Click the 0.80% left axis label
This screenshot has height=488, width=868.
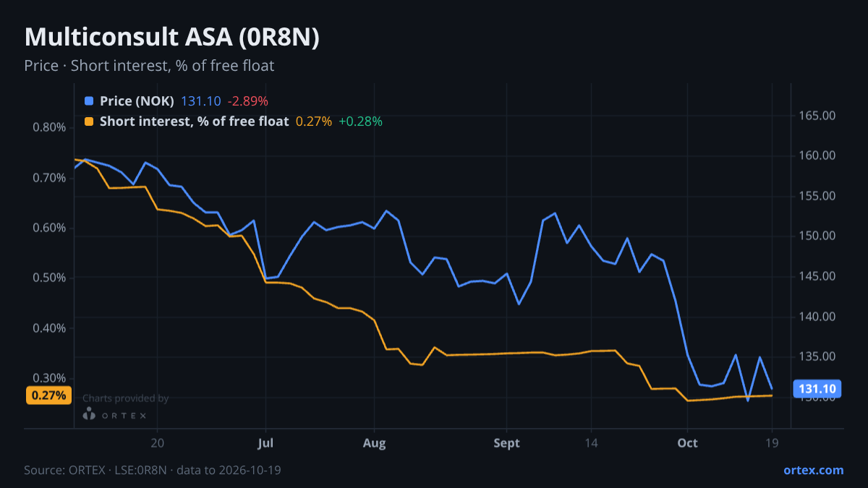pos(49,128)
